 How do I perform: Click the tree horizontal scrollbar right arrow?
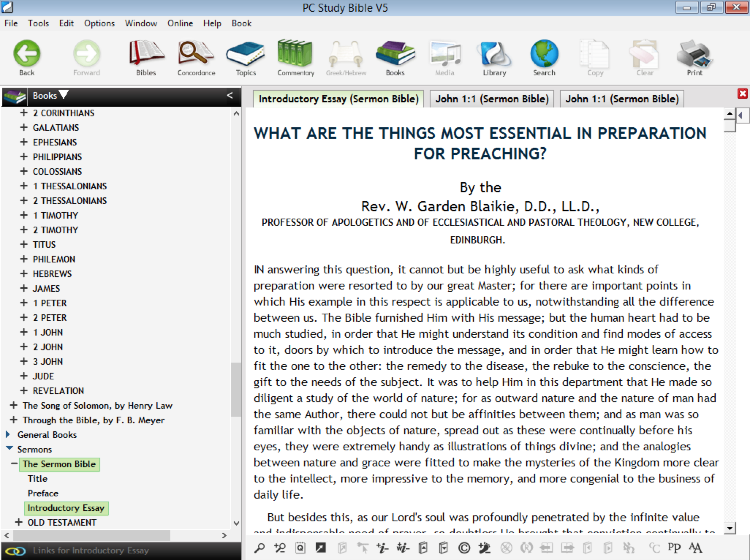pyautogui.click(x=224, y=536)
